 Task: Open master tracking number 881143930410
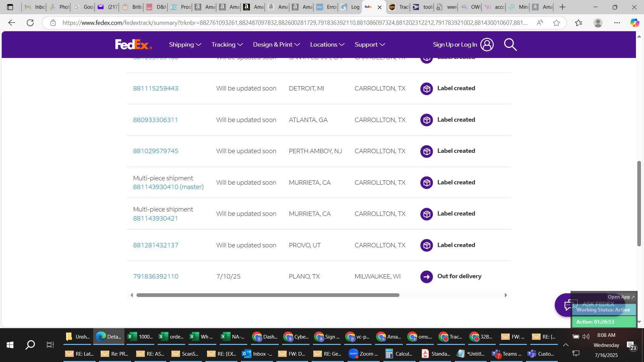[168, 187]
